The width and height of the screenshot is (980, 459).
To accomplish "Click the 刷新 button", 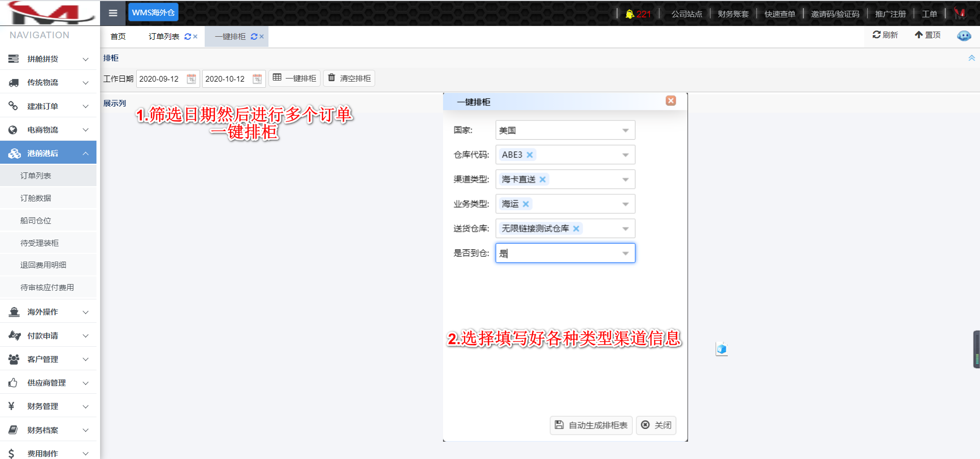I will pos(885,35).
